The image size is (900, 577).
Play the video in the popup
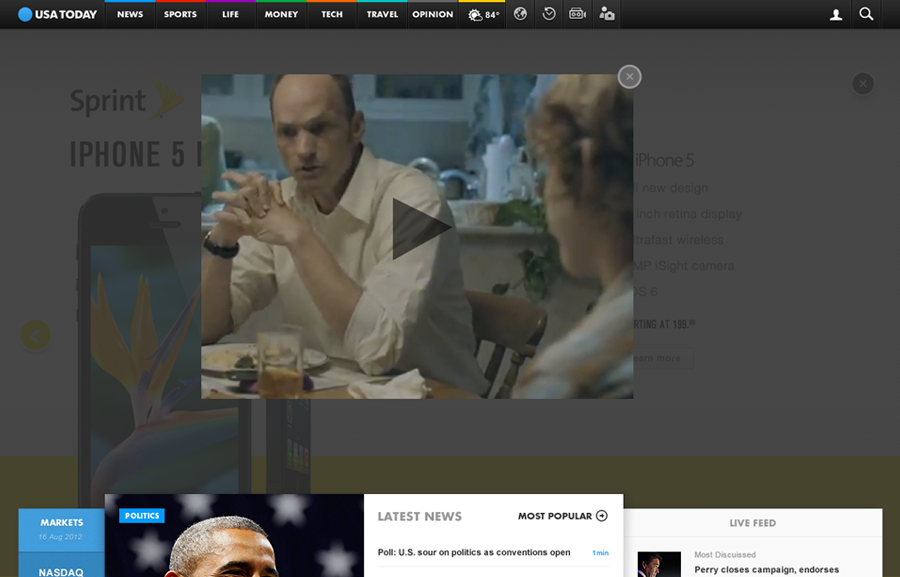tap(421, 229)
